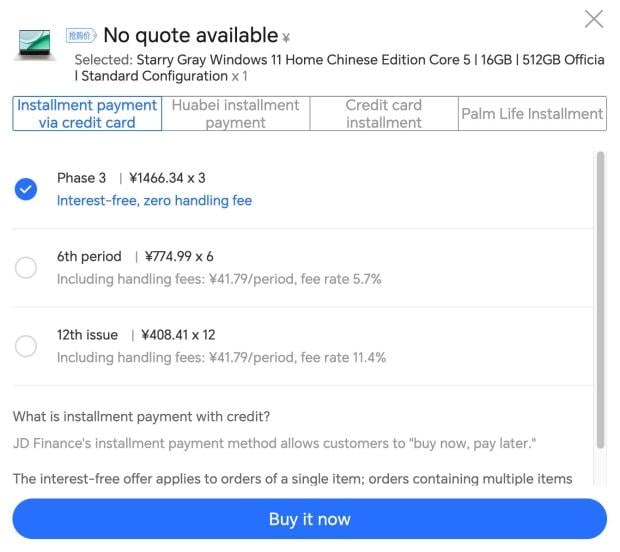Close the installment payment dialog
This screenshot has height=552, width=620.
(x=594, y=19)
